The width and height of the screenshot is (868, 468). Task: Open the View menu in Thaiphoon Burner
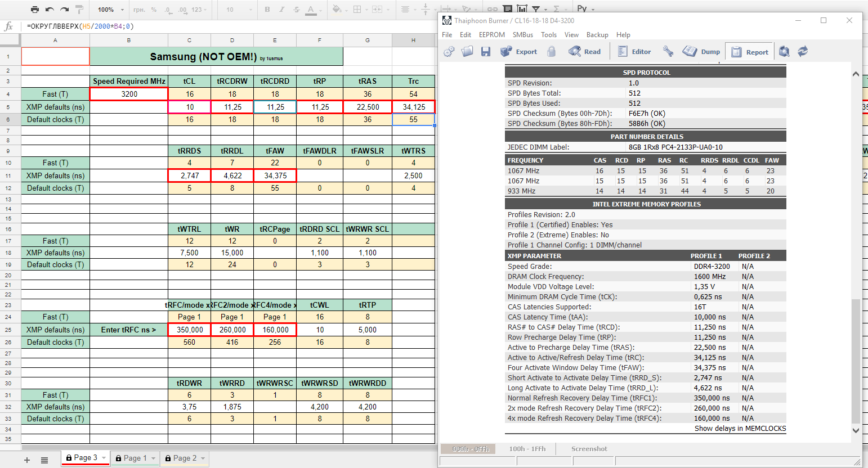[x=571, y=35]
